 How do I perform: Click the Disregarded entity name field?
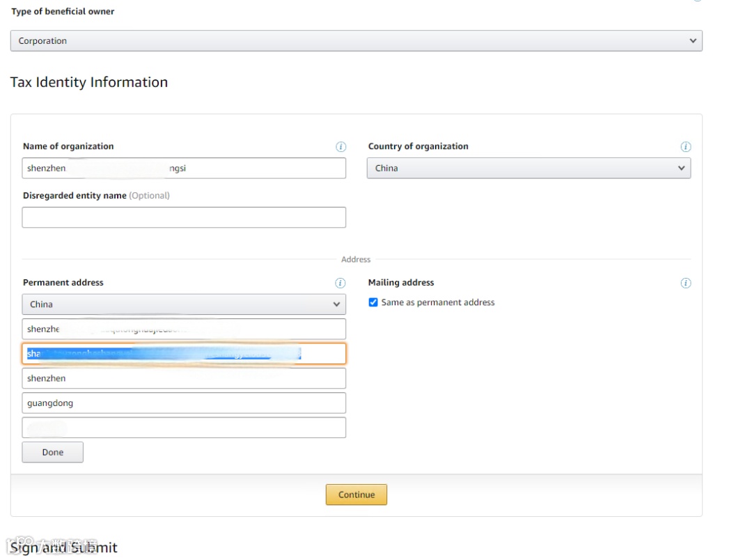click(184, 217)
